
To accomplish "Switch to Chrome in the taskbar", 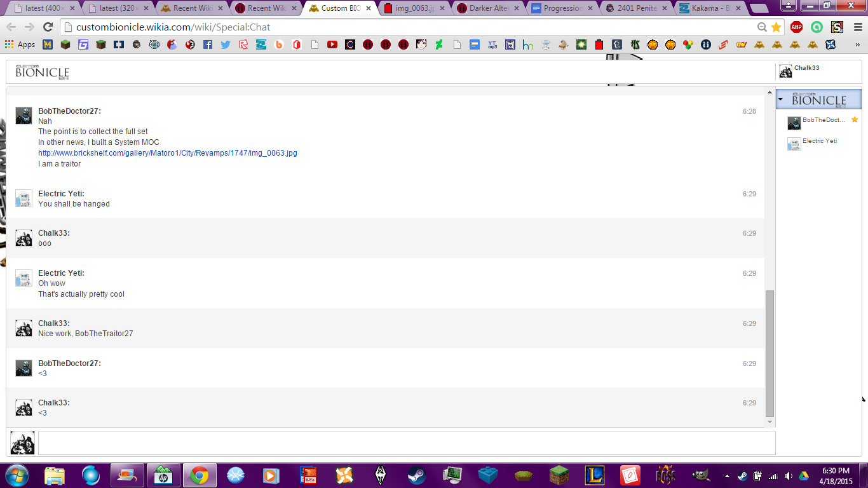I will [x=200, y=475].
